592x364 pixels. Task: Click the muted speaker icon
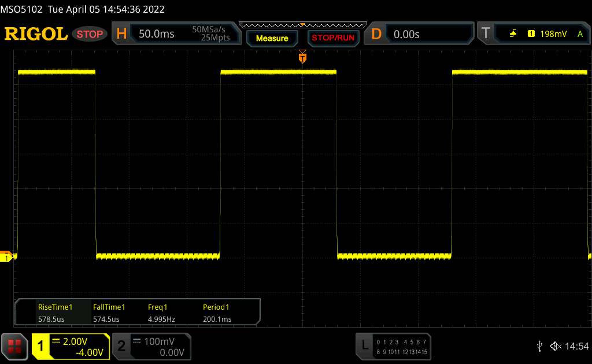[556, 346]
